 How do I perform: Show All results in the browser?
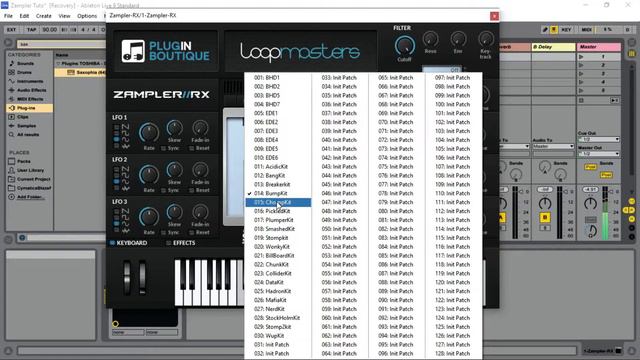tap(29, 134)
